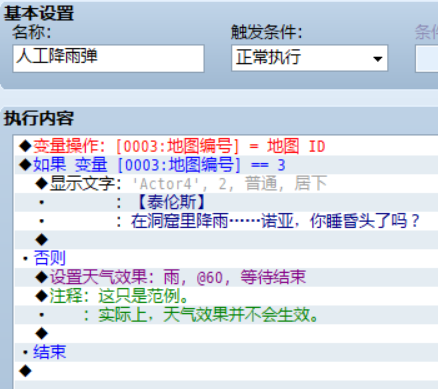438x389 pixels.
Task: Select the empty command line below 结束
Action: [227, 370]
